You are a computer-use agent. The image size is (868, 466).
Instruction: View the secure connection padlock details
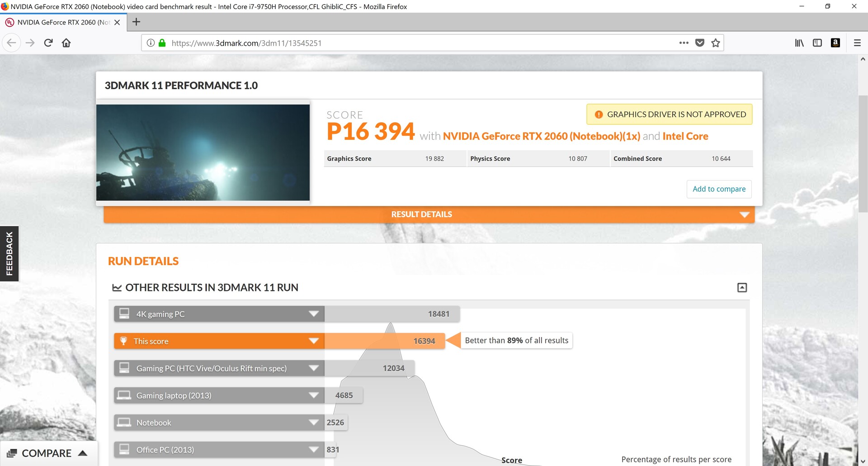coord(162,43)
